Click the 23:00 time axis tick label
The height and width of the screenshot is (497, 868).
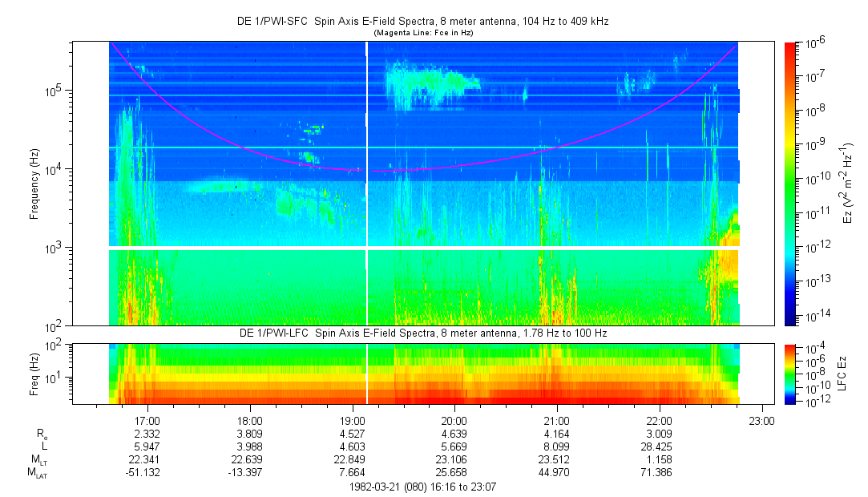point(761,420)
